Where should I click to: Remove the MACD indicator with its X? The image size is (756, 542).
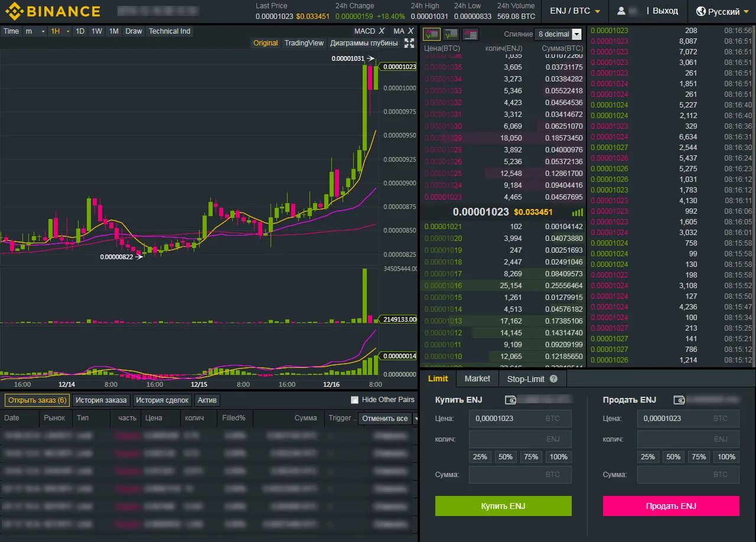tap(382, 31)
